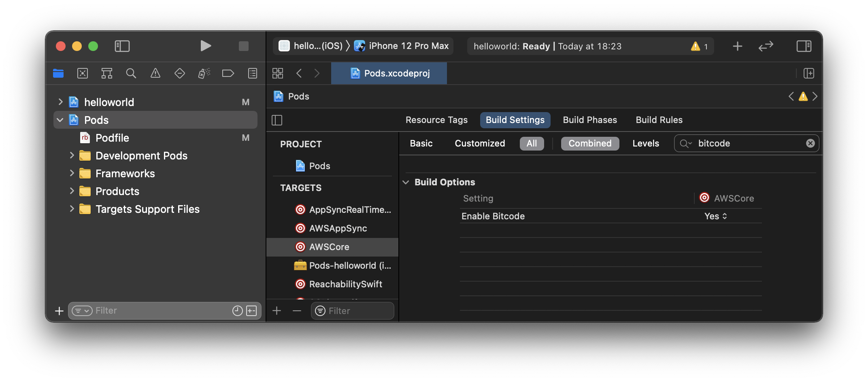868x382 pixels.
Task: Select the ReachabilitySwift target
Action: pos(332,284)
